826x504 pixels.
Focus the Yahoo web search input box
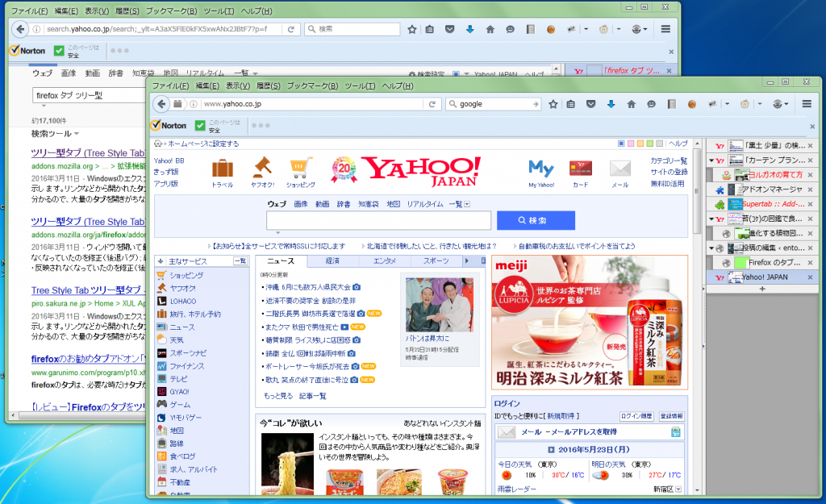379,221
